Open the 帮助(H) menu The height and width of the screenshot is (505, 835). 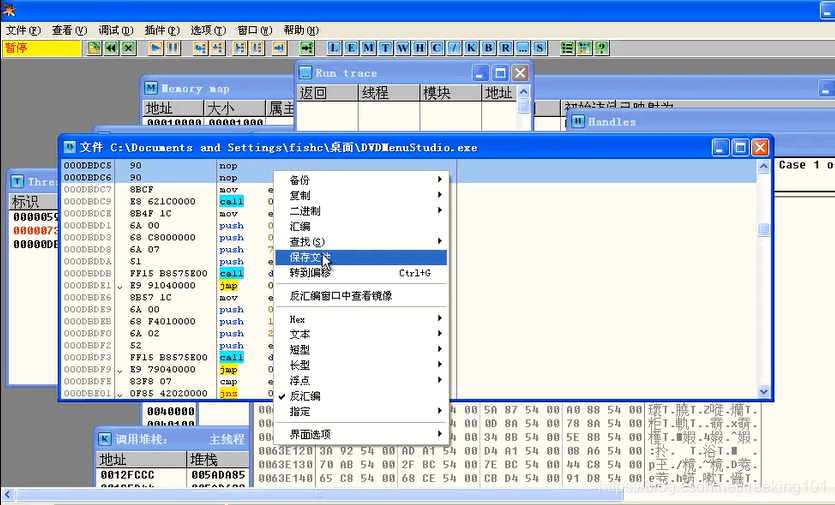coord(301,30)
